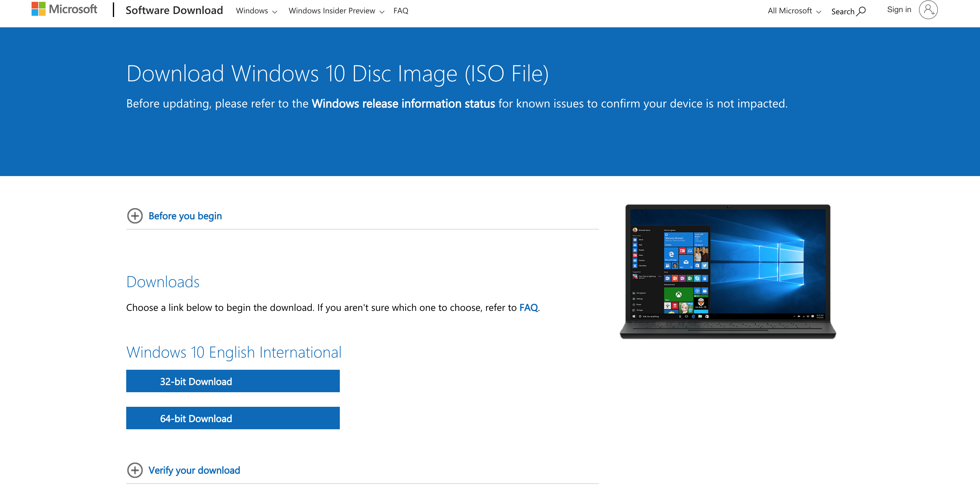This screenshot has height=493, width=980.
Task: Go to the FAQ item in top navigation
Action: point(400,11)
